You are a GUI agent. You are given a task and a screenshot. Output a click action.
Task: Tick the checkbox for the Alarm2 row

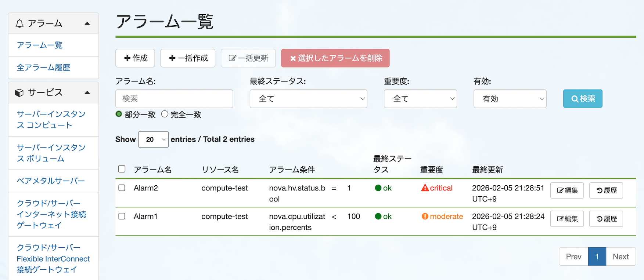pos(122,188)
